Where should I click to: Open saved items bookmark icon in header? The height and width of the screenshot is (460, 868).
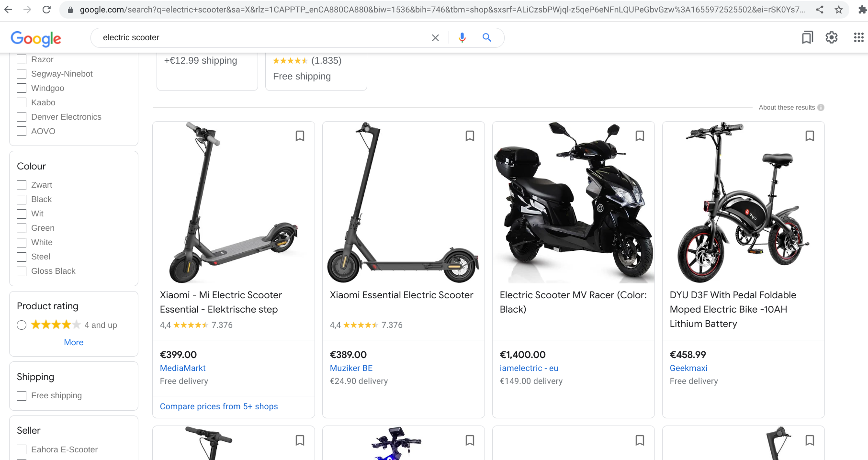(x=807, y=38)
